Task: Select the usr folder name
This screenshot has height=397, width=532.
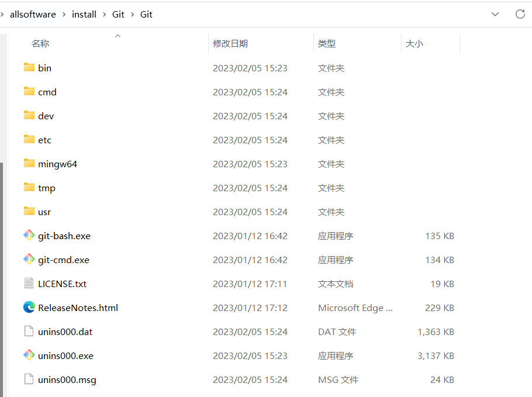Action: pos(44,212)
